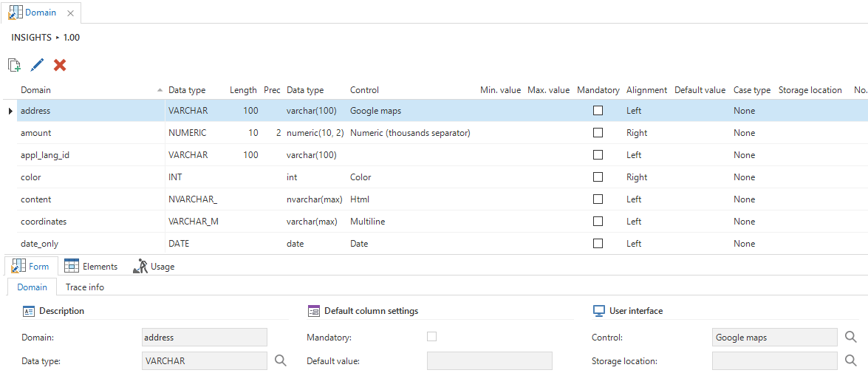The height and width of the screenshot is (373, 868).
Task: Enable Mandatory under Default column settings
Action: point(432,337)
